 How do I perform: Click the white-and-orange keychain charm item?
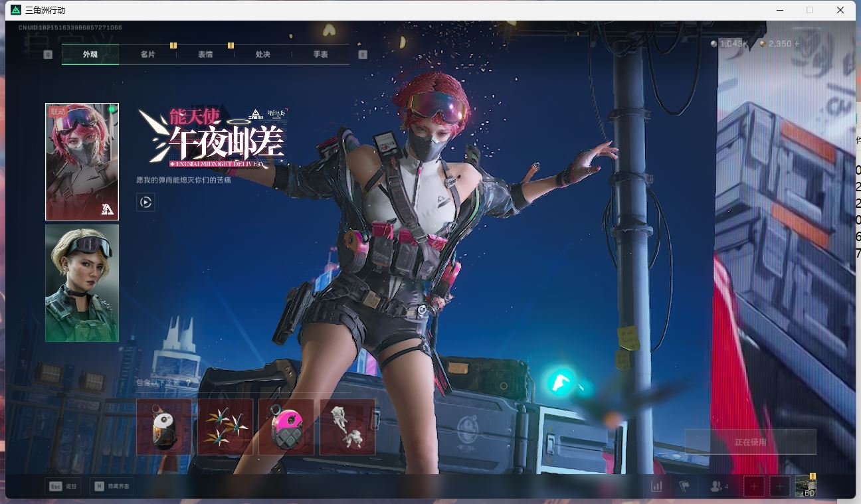click(164, 427)
